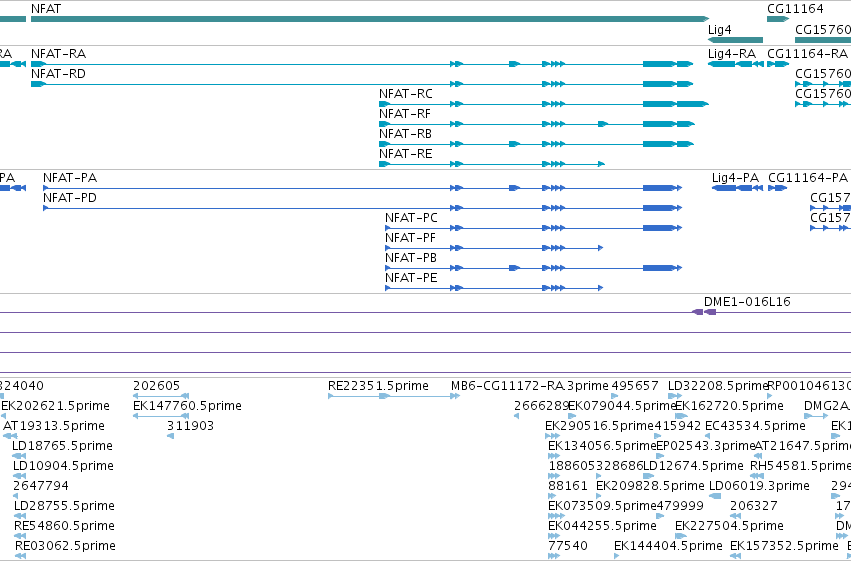Click the EK044255.5prime EST label
Screen dimensions: 851x561
[x=602, y=526]
